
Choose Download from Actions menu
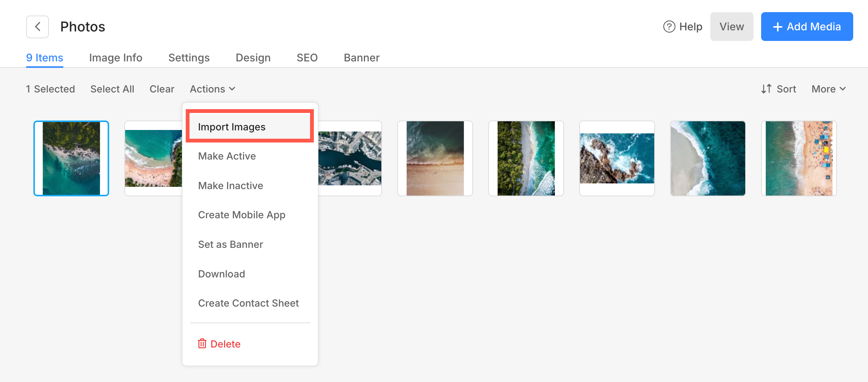click(221, 274)
